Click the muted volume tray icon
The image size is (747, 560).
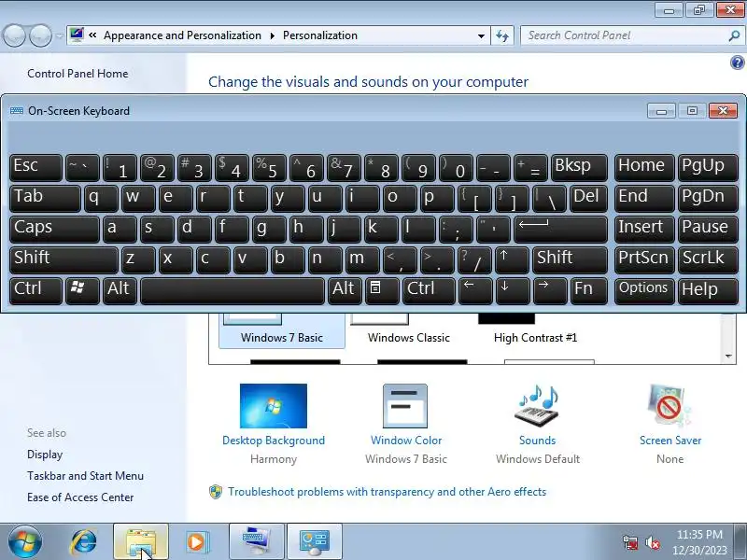click(x=652, y=542)
